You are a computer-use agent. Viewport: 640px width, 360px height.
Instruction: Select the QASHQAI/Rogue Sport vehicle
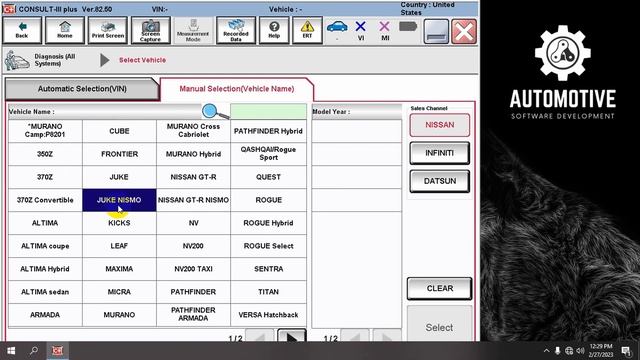click(x=268, y=154)
